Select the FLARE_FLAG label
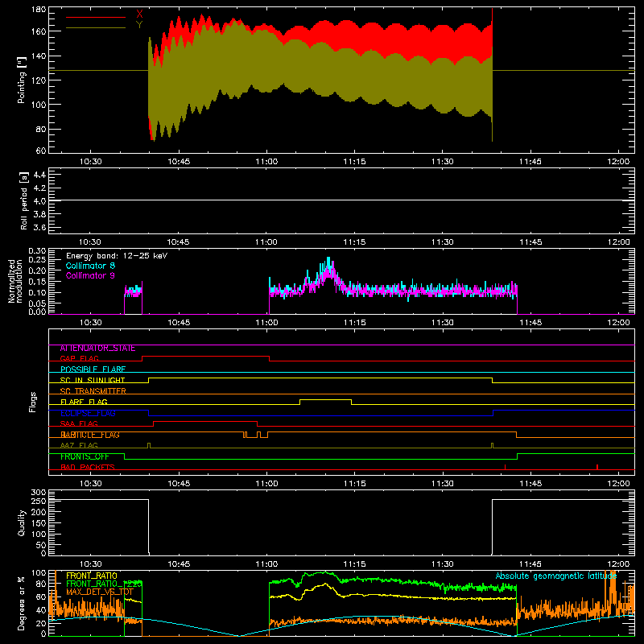Screen dimensions: 644x644 click(84, 402)
